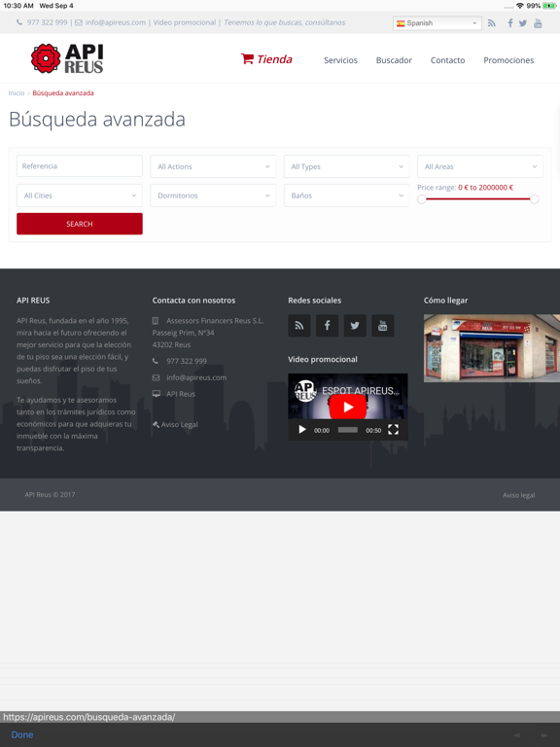The width and height of the screenshot is (560, 747).
Task: Toggle video fullscreen icon
Action: pyautogui.click(x=393, y=430)
